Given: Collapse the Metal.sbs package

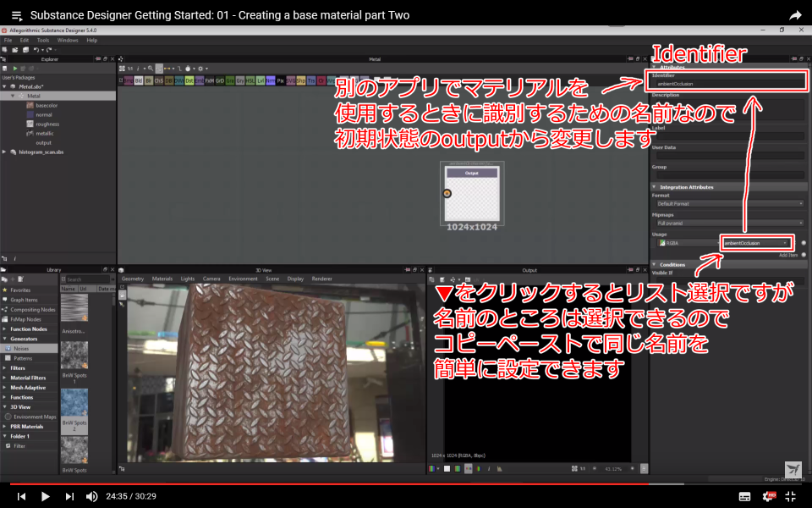Looking at the screenshot, I should [5, 86].
